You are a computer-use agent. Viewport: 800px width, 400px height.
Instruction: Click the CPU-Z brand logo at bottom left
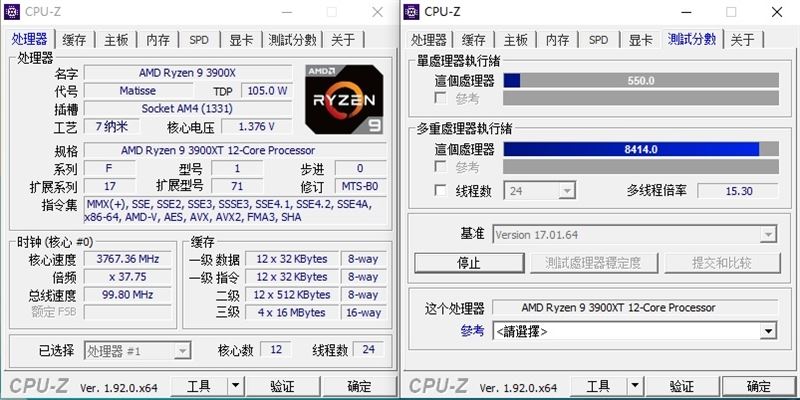point(39,386)
